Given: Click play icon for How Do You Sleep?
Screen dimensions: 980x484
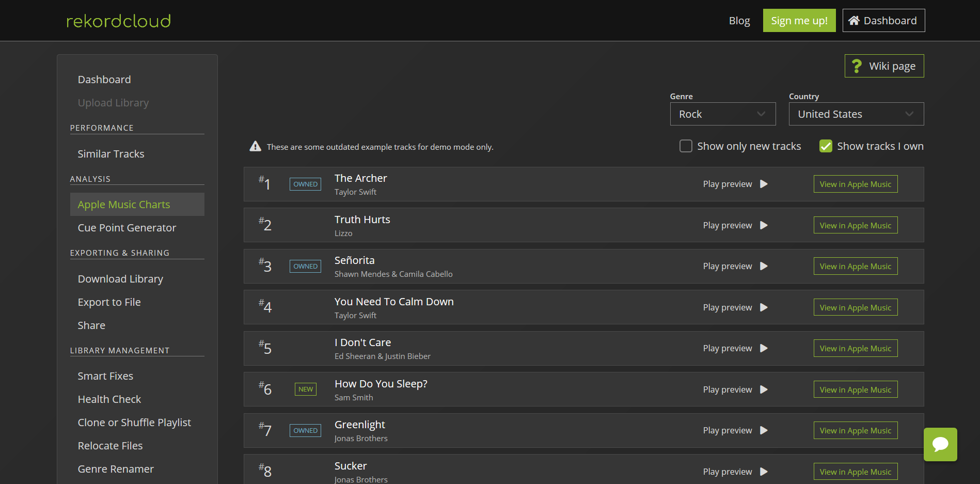Looking at the screenshot, I should click(x=764, y=389).
